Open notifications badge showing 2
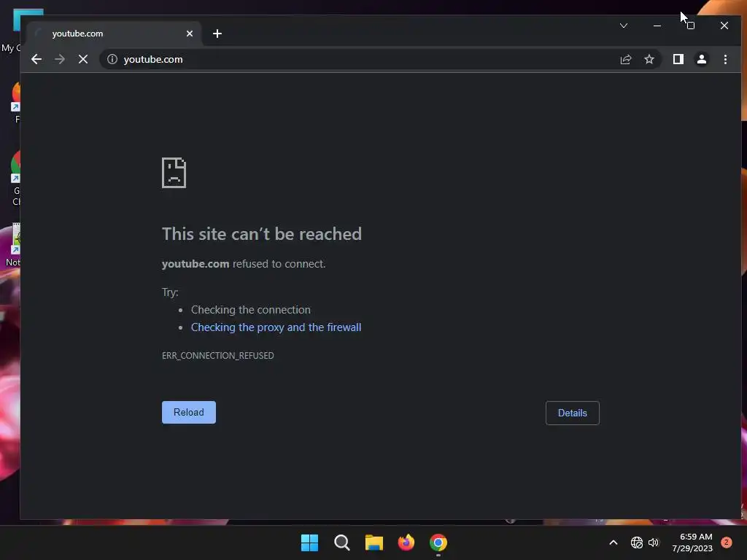 726,542
